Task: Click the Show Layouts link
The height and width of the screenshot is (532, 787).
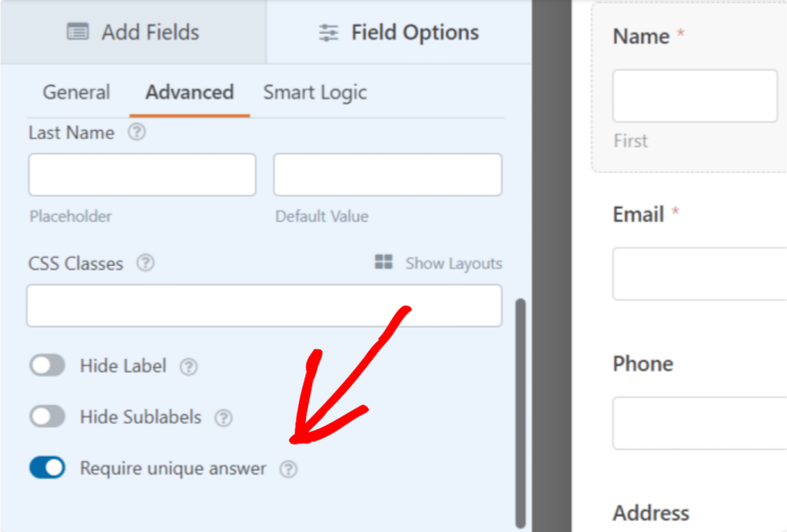Action: point(453,263)
